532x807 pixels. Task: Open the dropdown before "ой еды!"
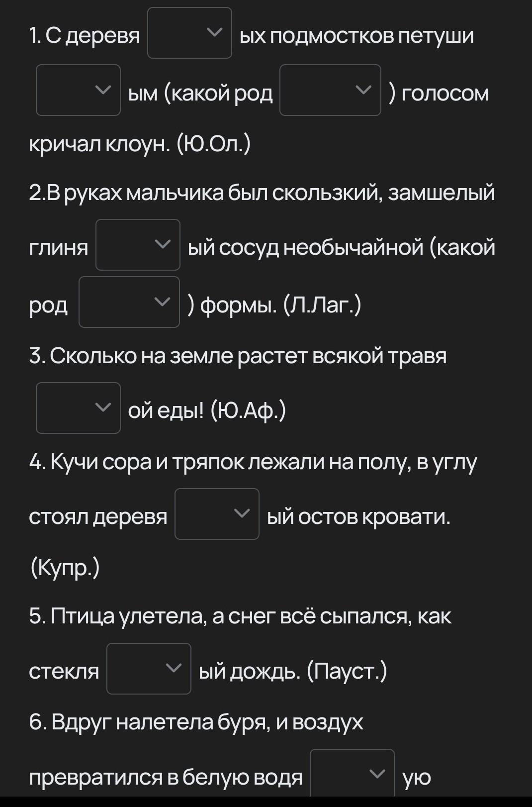click(78, 408)
